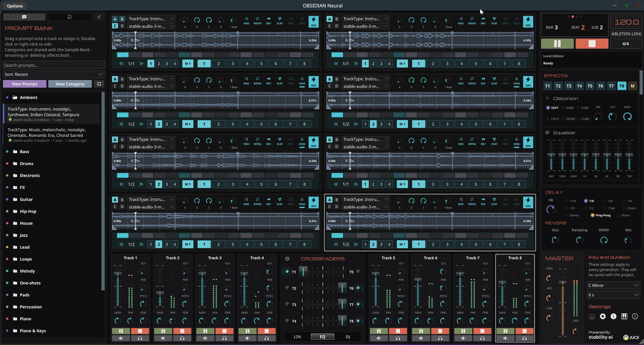
Task: Stop global playback with the large red button
Action: point(592,44)
